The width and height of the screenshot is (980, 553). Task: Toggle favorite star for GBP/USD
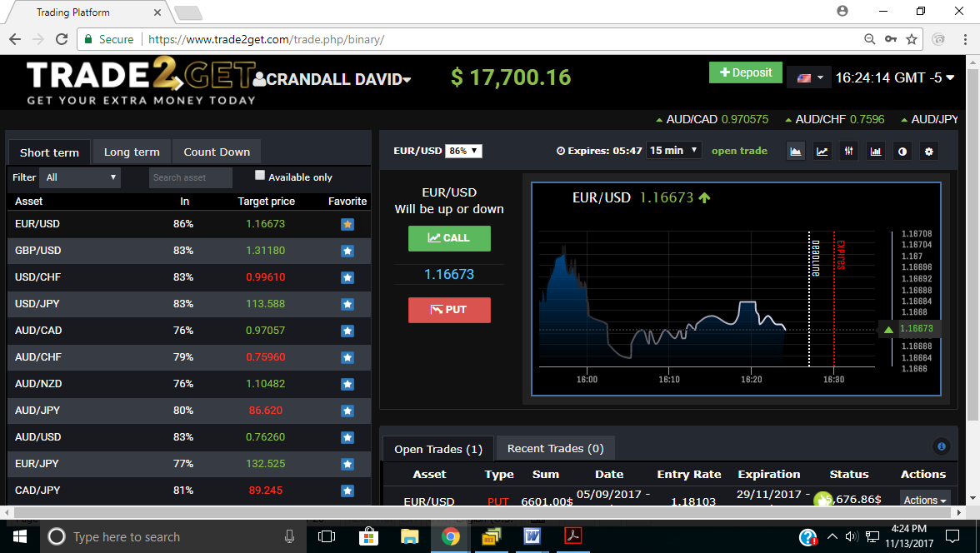click(347, 252)
